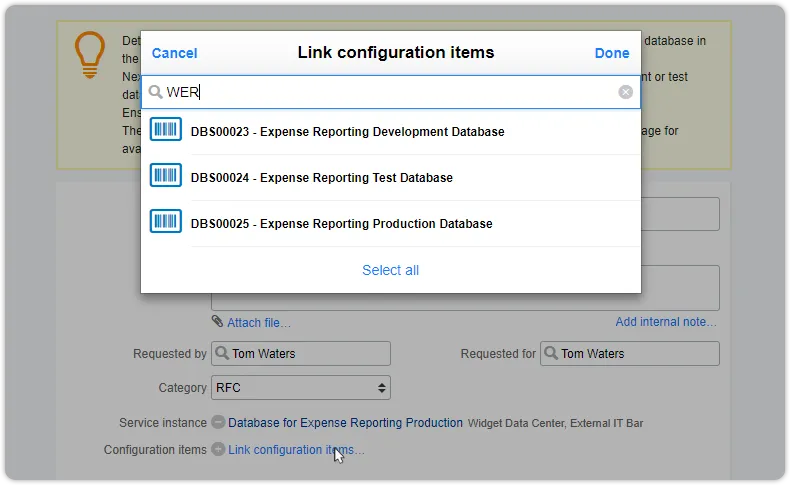The height and width of the screenshot is (485, 790).
Task: Click the Select all link
Action: pyautogui.click(x=390, y=270)
